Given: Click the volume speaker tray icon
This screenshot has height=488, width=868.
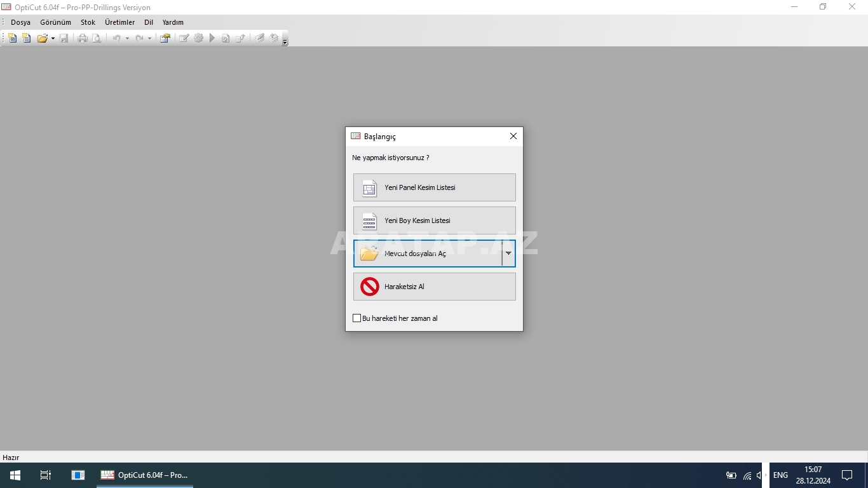Looking at the screenshot, I should (x=759, y=475).
